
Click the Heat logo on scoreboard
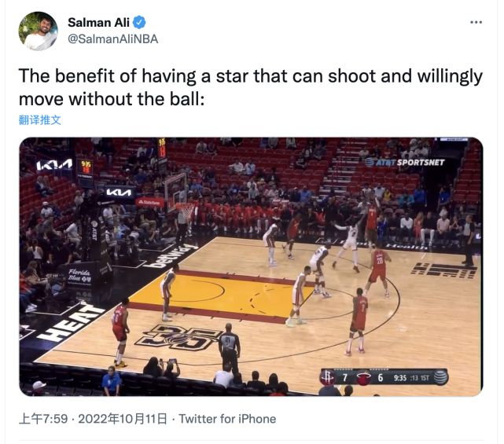click(363, 377)
